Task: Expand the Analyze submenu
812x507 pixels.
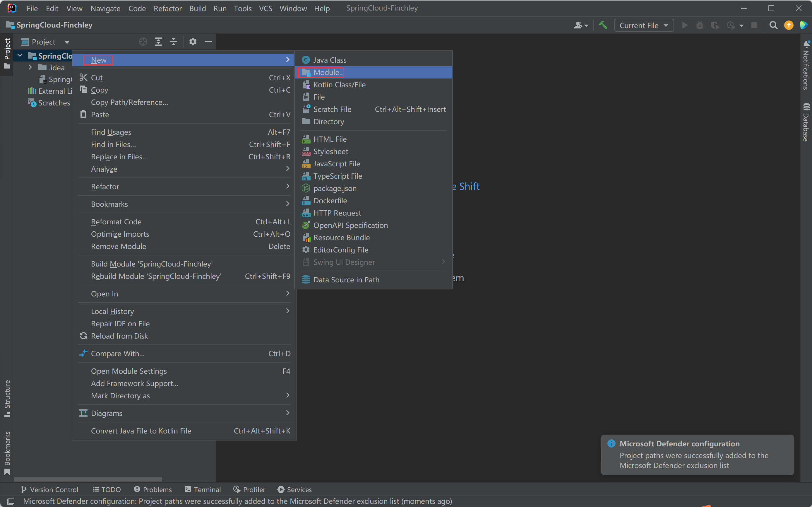Action: click(x=184, y=169)
